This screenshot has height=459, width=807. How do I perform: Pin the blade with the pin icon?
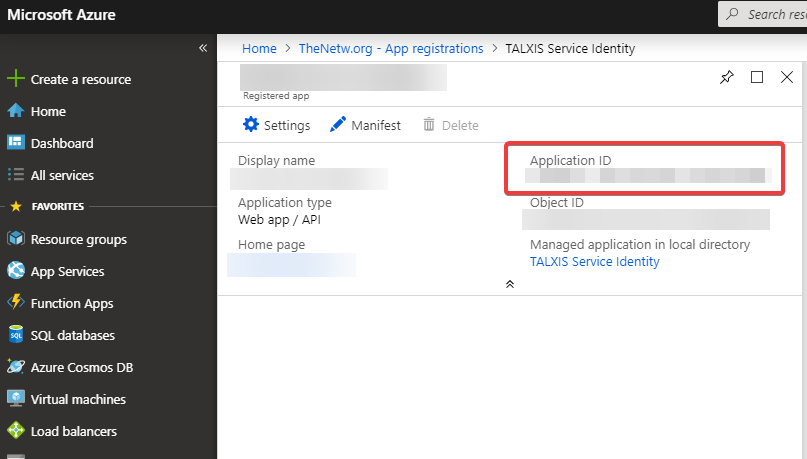click(x=726, y=77)
